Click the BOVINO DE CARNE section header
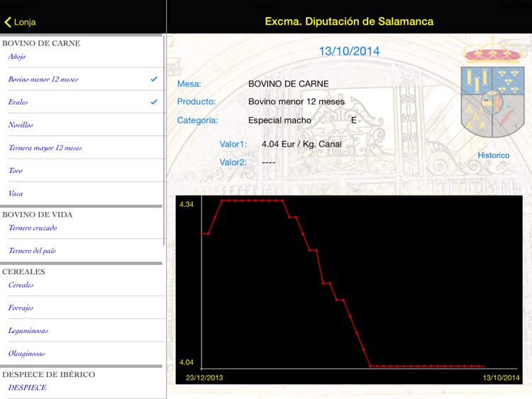The width and height of the screenshot is (532, 399). [x=41, y=43]
